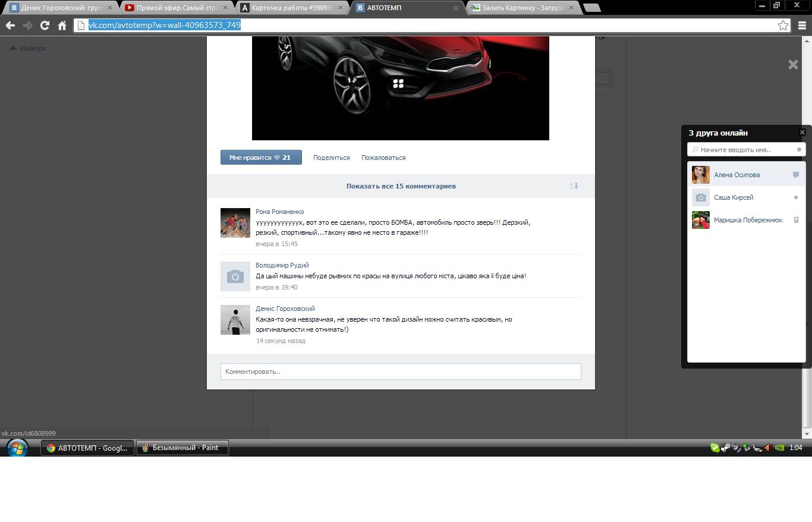This screenshot has width=812, height=522.
Task: Open Алена Осипова chat from friends list
Action: click(x=746, y=175)
